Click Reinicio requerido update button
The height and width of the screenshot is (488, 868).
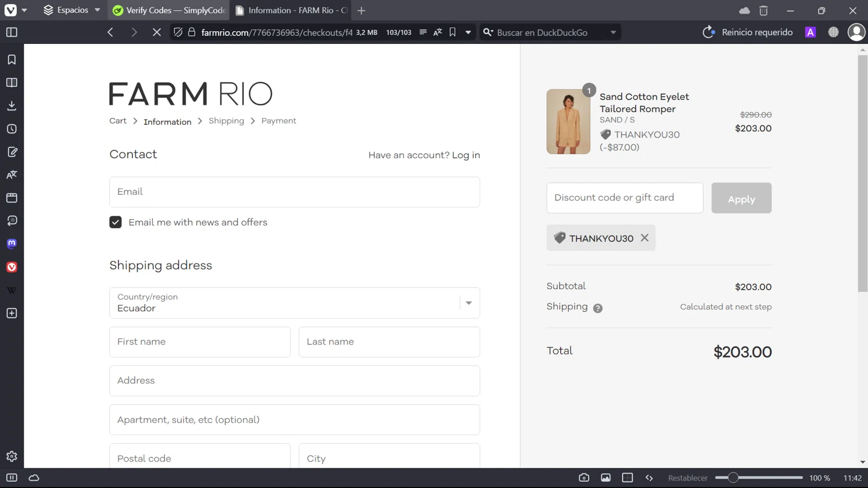(748, 32)
